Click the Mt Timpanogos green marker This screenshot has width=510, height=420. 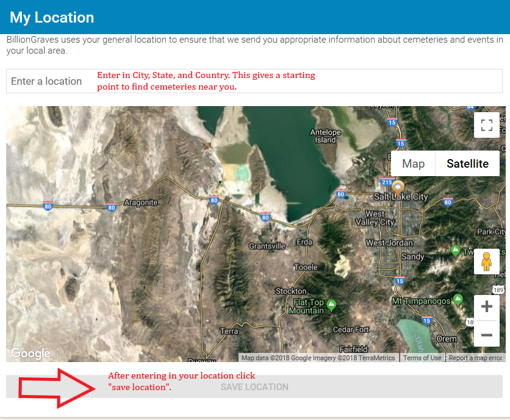(x=458, y=299)
